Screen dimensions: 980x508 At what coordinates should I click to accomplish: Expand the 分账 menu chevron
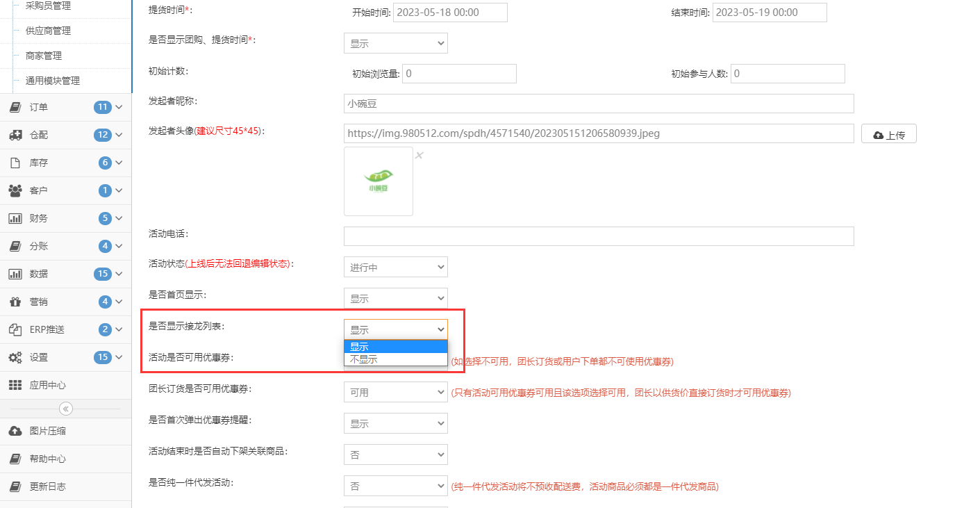[119, 246]
